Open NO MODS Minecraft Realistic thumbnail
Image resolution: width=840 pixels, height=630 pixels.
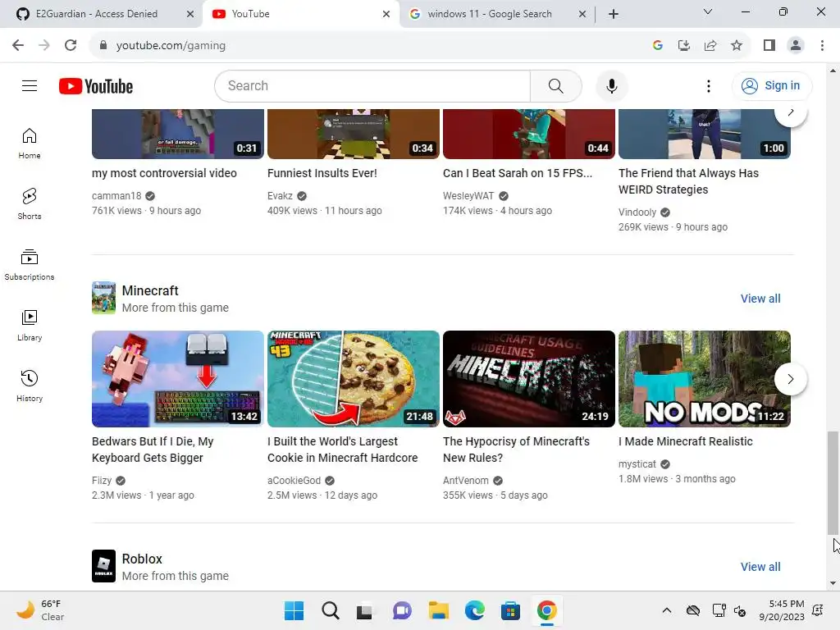tap(705, 379)
